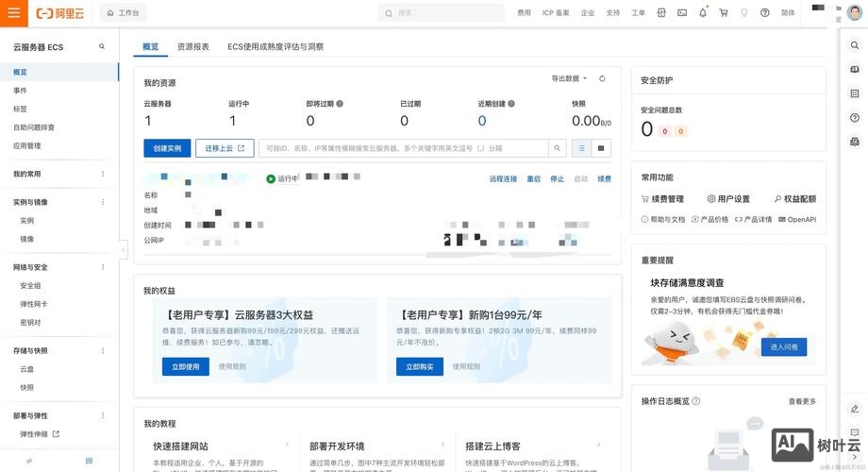Open 实例 in the sidebar
Image resolution: width=868 pixels, height=472 pixels.
tap(27, 221)
